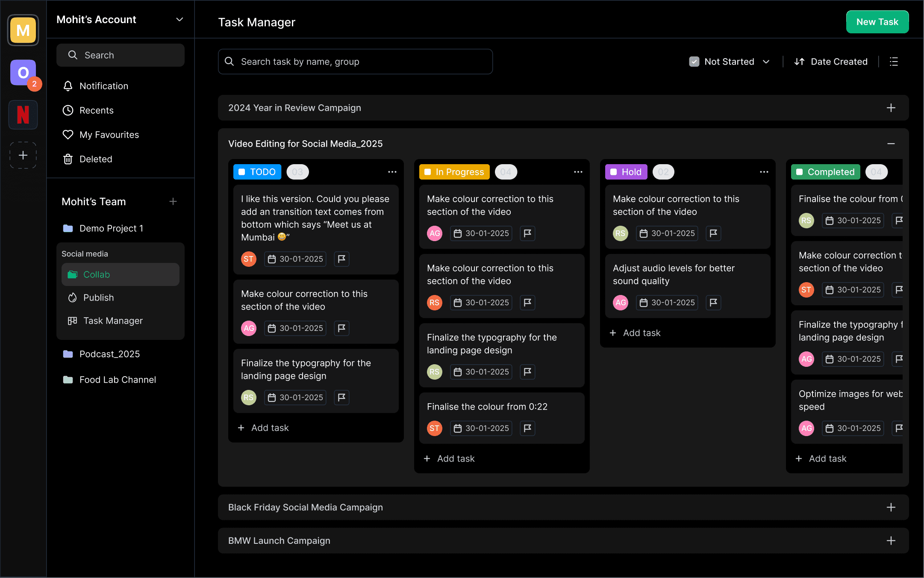Select Publish in Social media menu
Viewport: 924px width, 578px height.
pyautogui.click(x=98, y=298)
